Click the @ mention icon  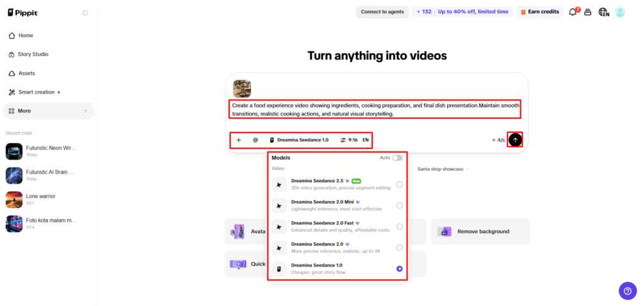(x=255, y=140)
